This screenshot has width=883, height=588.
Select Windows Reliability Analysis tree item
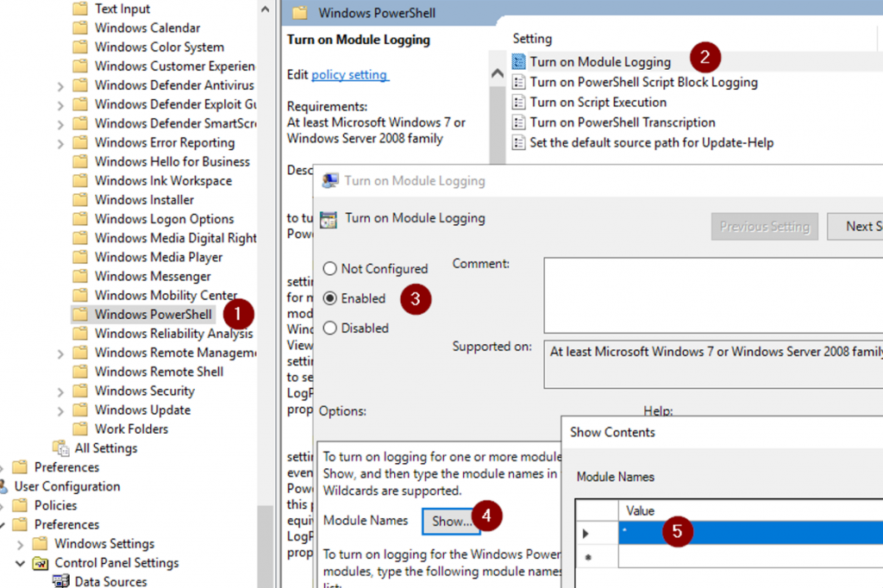[x=173, y=334]
